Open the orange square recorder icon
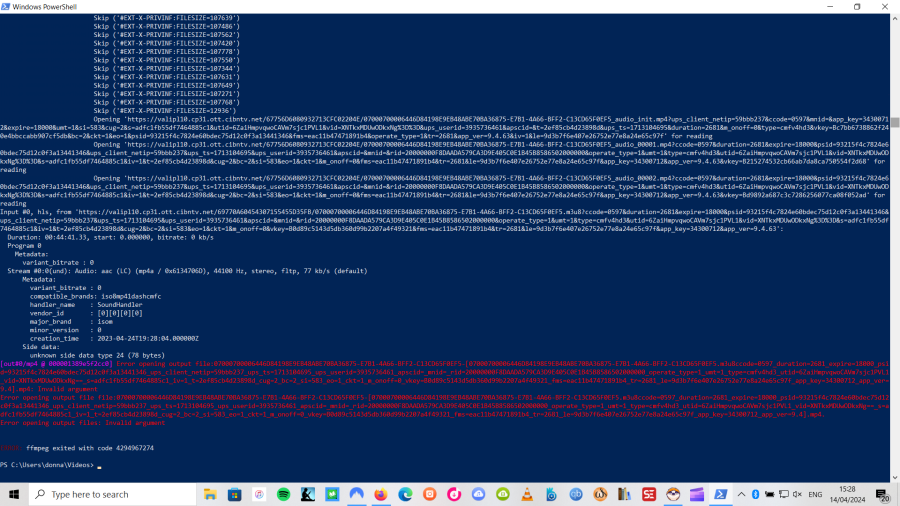Screen dimensions: 900x506 coord(429,495)
